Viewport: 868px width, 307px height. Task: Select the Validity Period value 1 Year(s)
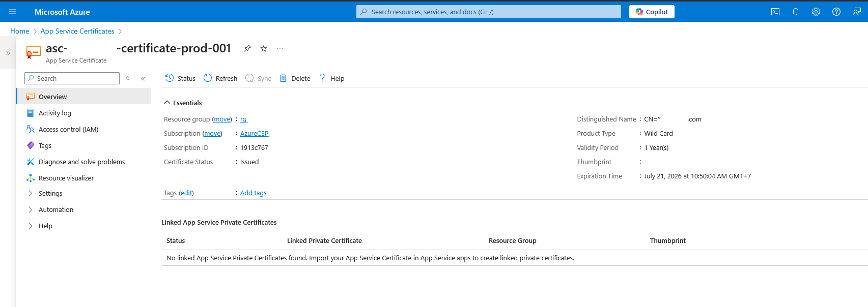click(x=656, y=147)
